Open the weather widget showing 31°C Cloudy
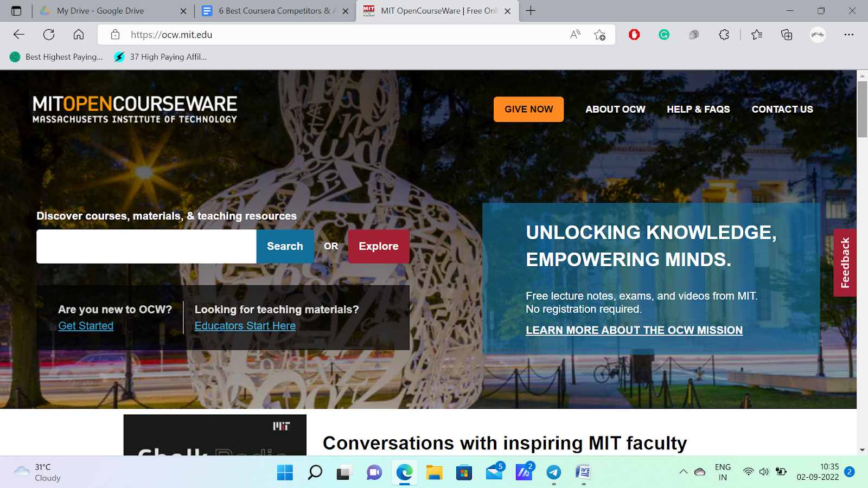The width and height of the screenshot is (868, 488). [x=37, y=472]
